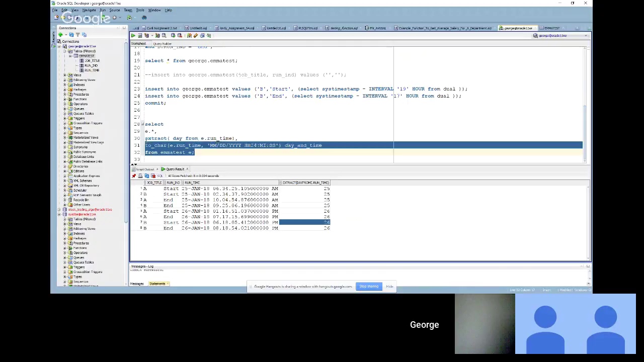Open the Statements tab in log panel
This screenshot has width=644, height=362.
[157, 284]
